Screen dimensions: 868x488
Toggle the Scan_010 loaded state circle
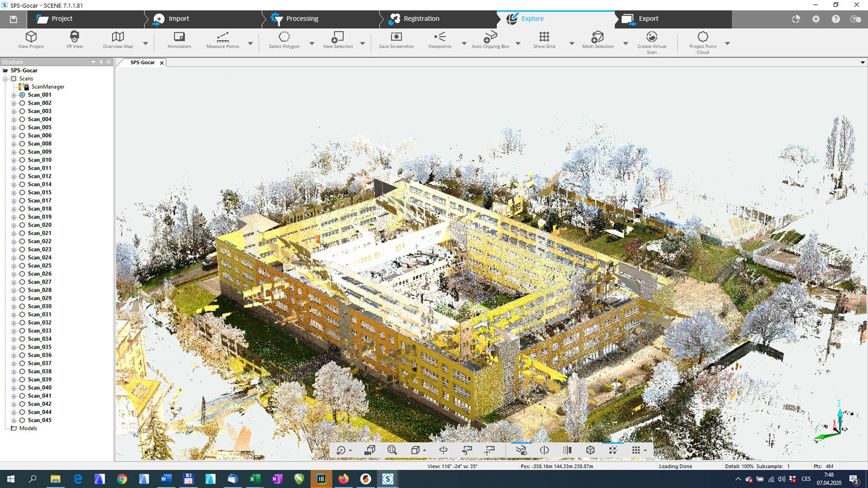pyautogui.click(x=22, y=160)
